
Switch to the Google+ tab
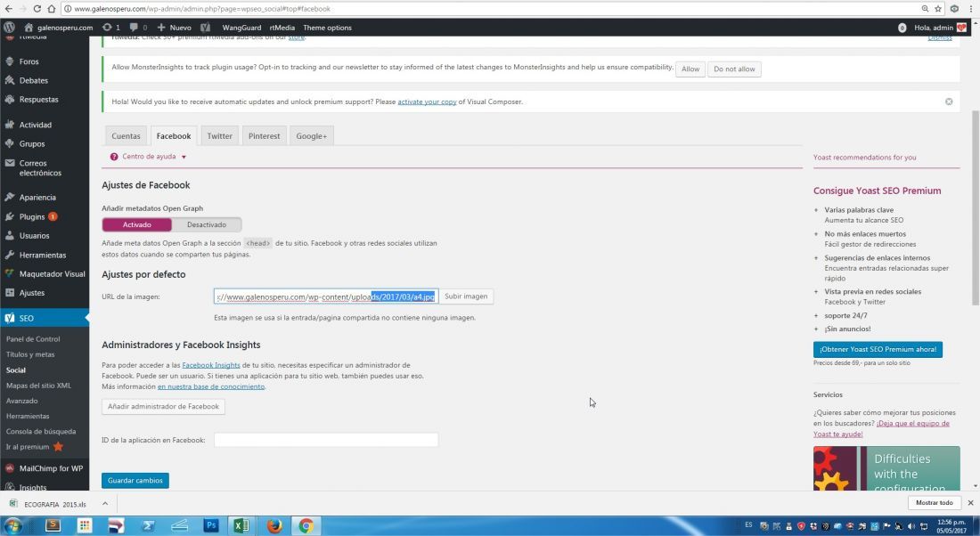(x=311, y=135)
